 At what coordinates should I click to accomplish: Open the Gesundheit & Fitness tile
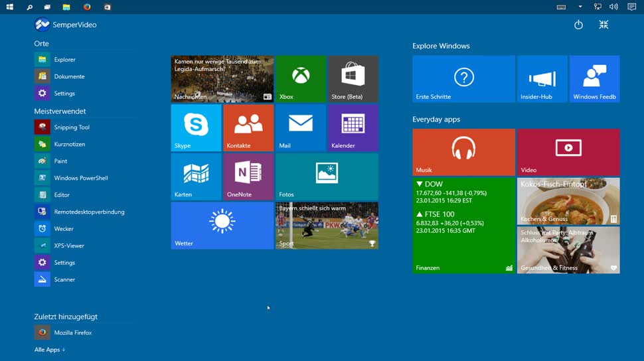pyautogui.click(x=568, y=250)
